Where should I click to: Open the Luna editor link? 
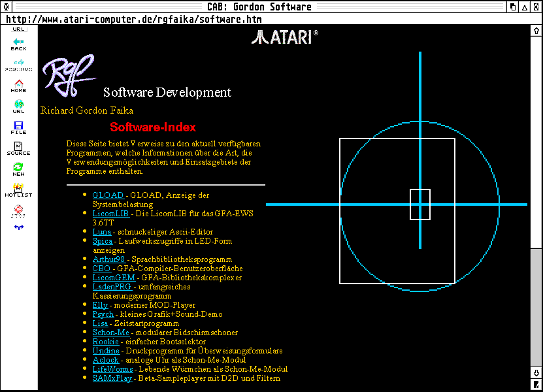pos(102,232)
